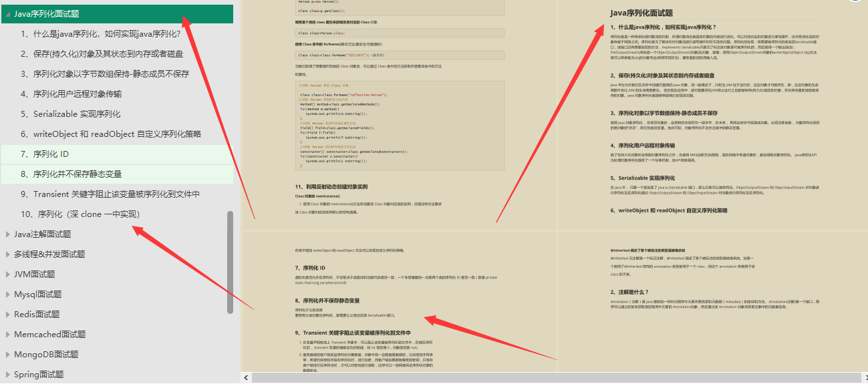Open bookmark 5、Serializable 实现序列化 in sidebar
Viewport: 868px width, 384px height.
click(71, 114)
